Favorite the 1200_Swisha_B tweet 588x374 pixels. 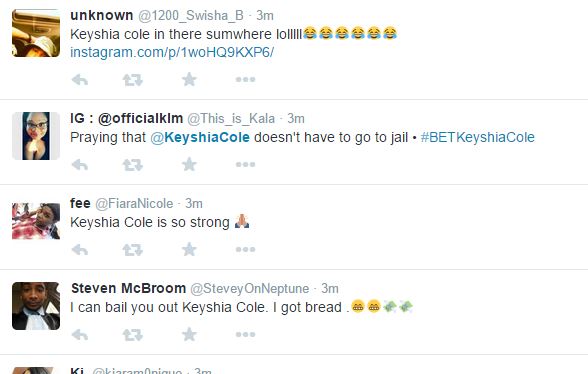click(x=189, y=80)
